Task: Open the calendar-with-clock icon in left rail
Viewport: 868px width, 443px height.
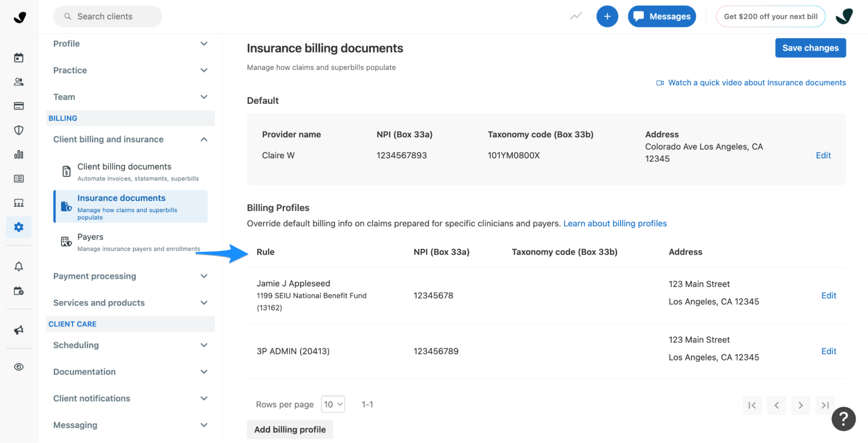Action: point(19,291)
